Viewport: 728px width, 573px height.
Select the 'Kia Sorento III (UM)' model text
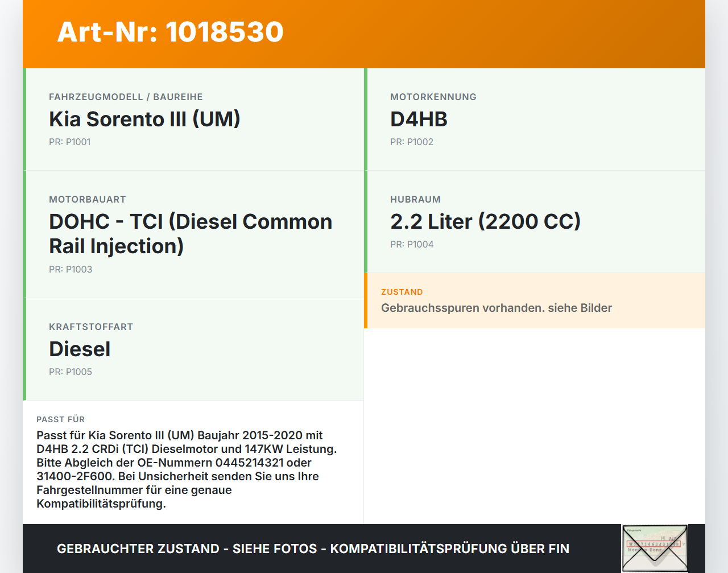[x=144, y=119]
